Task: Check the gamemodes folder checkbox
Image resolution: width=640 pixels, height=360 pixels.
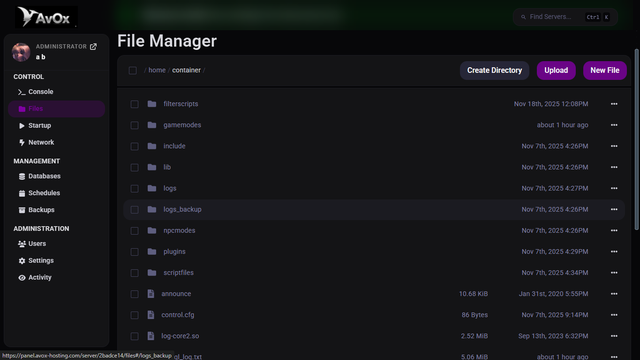Action: (x=134, y=125)
